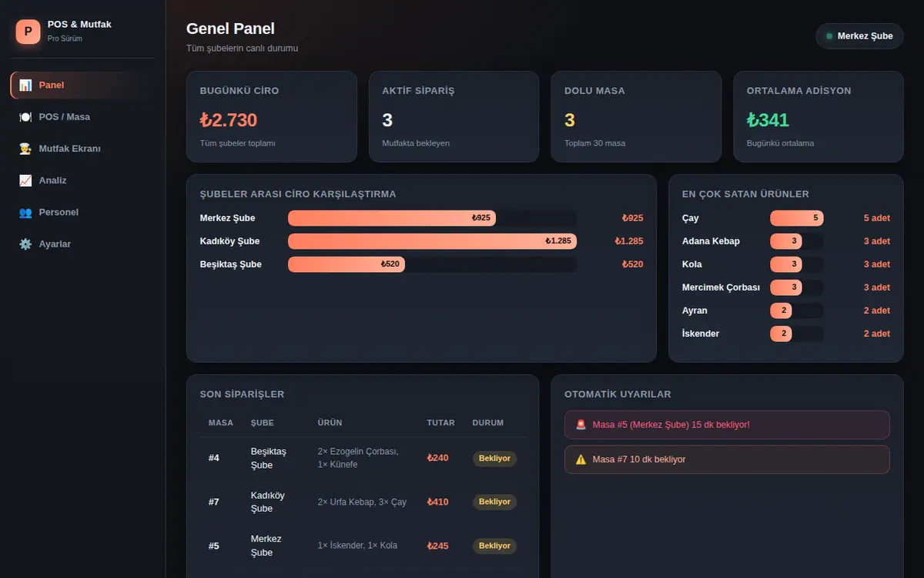Viewport: 924px width, 578px height.
Task: Click Bekliyor status badge for table #4
Action: pyautogui.click(x=494, y=458)
